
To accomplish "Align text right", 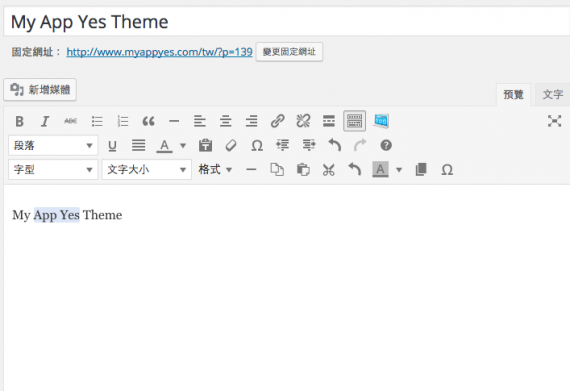I will pos(251,121).
